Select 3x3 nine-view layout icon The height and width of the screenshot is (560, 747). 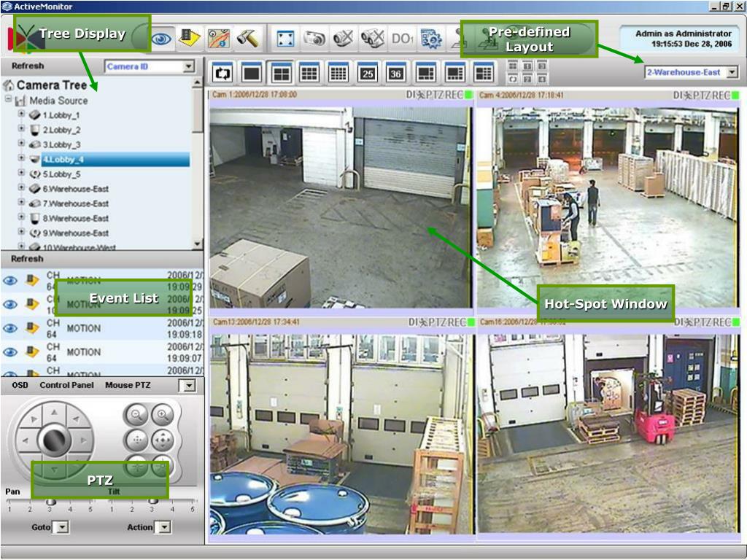309,73
